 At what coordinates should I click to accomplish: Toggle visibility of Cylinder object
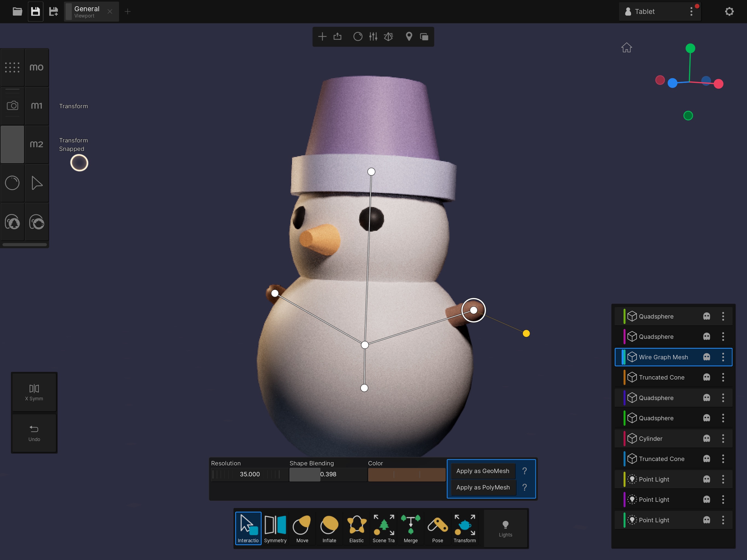click(707, 438)
